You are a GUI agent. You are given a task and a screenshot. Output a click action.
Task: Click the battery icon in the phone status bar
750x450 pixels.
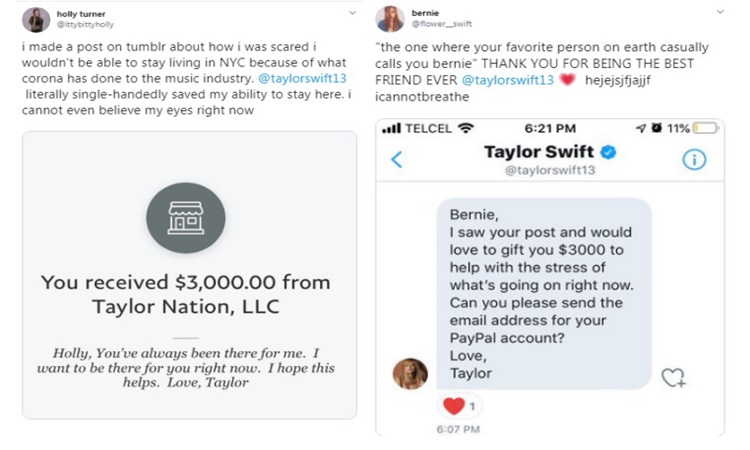(705, 128)
